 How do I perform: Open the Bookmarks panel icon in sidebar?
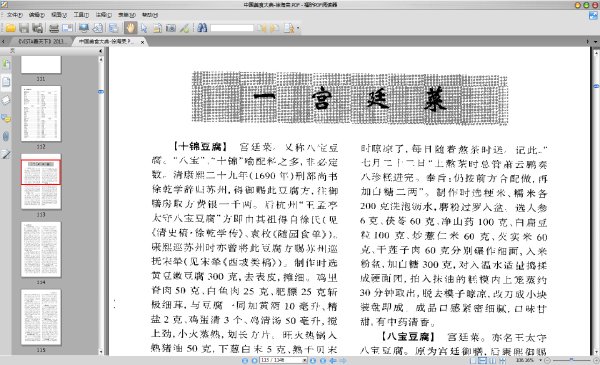[x=6, y=64]
